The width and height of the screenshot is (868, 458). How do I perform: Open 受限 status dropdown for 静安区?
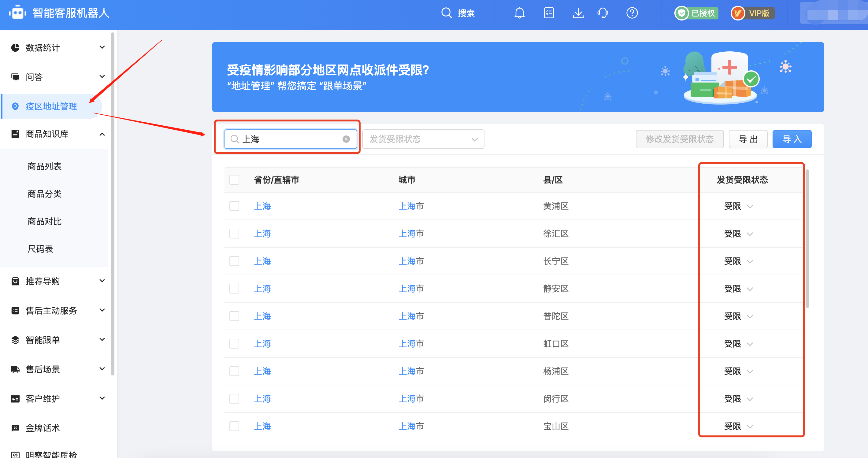tap(738, 289)
